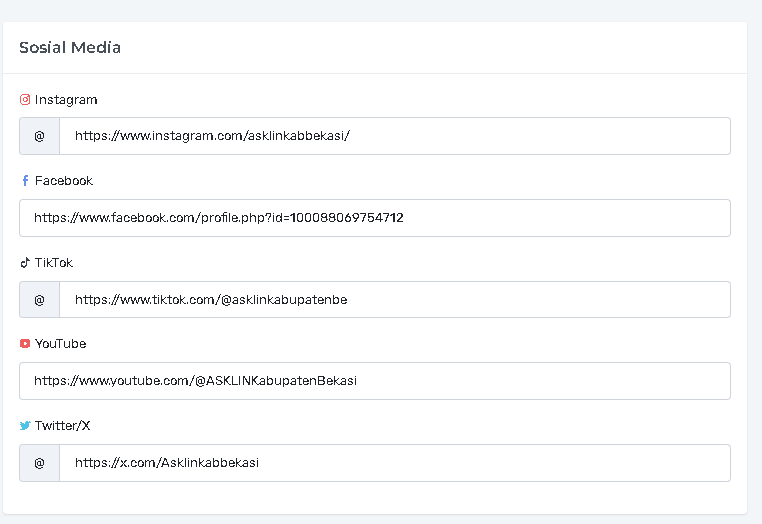Click the Facebook field label text
The width and height of the screenshot is (762, 524).
pyautogui.click(x=64, y=181)
